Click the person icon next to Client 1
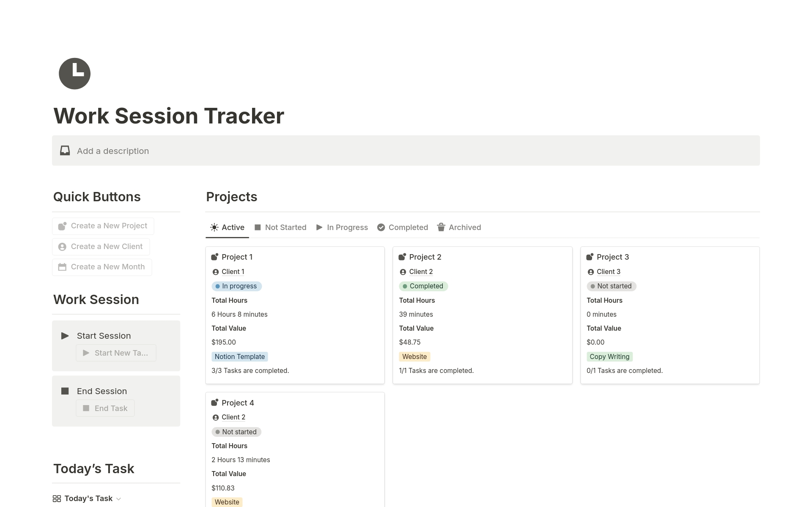The width and height of the screenshot is (812, 507). pyautogui.click(x=216, y=272)
